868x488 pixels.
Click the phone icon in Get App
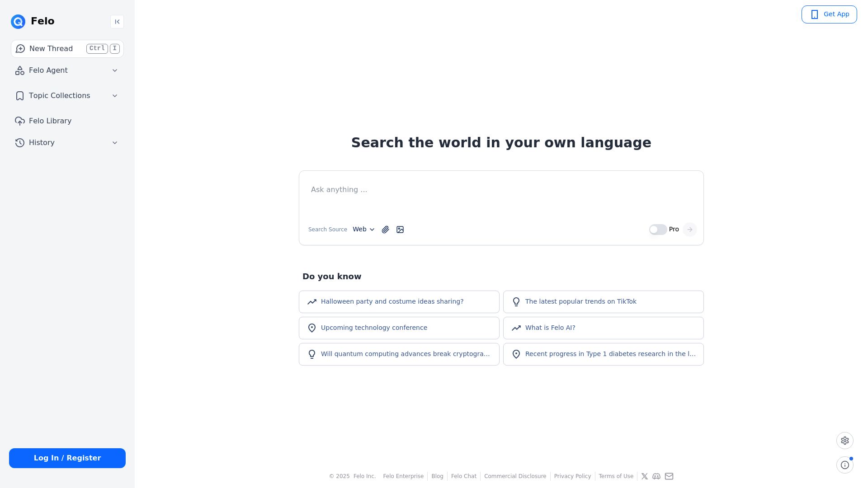tap(815, 14)
